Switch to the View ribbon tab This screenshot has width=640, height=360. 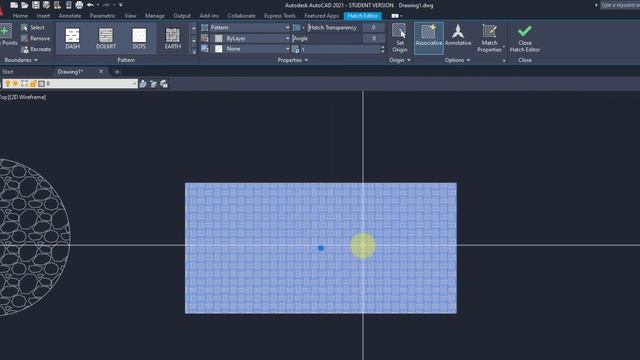point(130,16)
